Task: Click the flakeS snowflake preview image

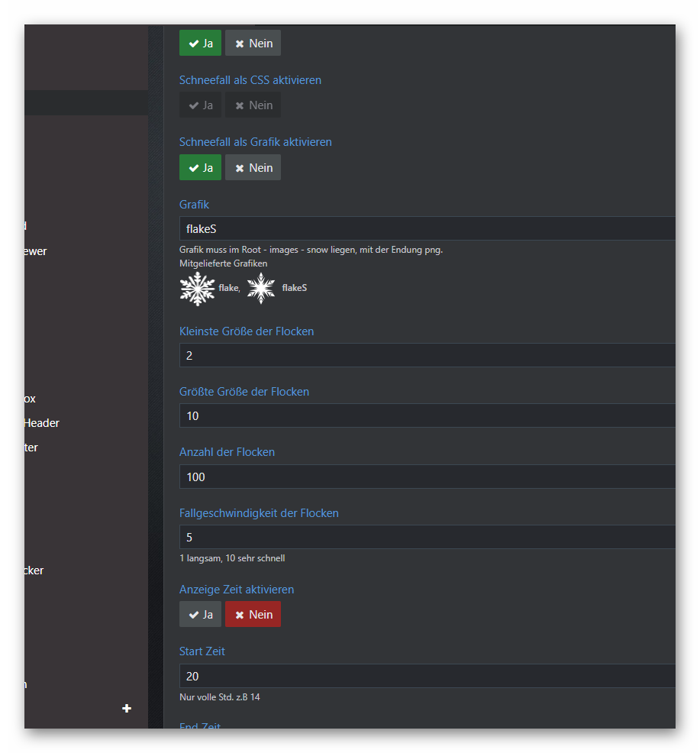Action: click(x=261, y=289)
